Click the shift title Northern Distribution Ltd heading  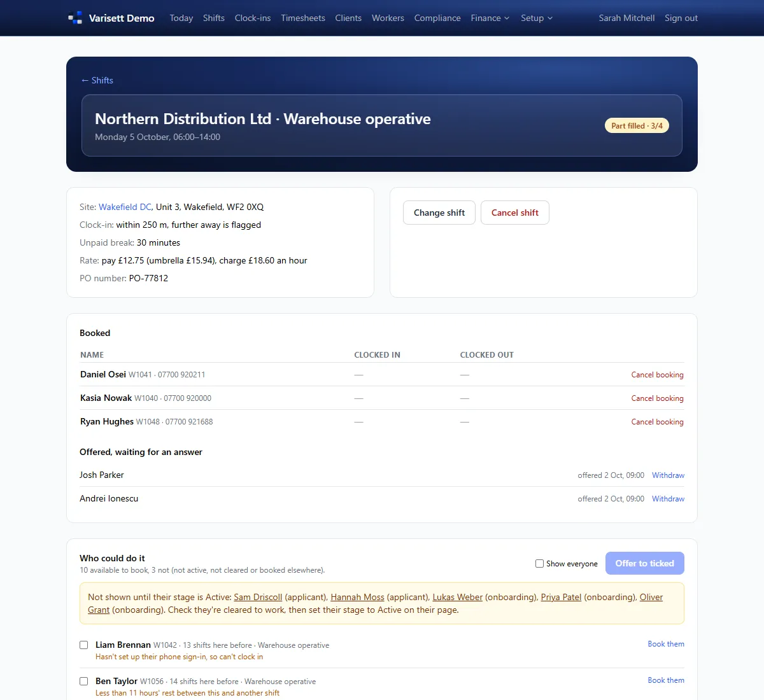[263, 119]
